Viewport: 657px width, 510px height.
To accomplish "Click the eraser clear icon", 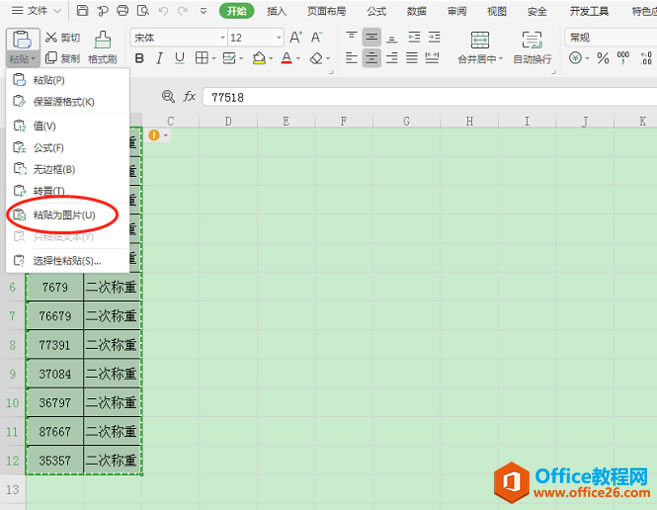I will click(x=316, y=58).
